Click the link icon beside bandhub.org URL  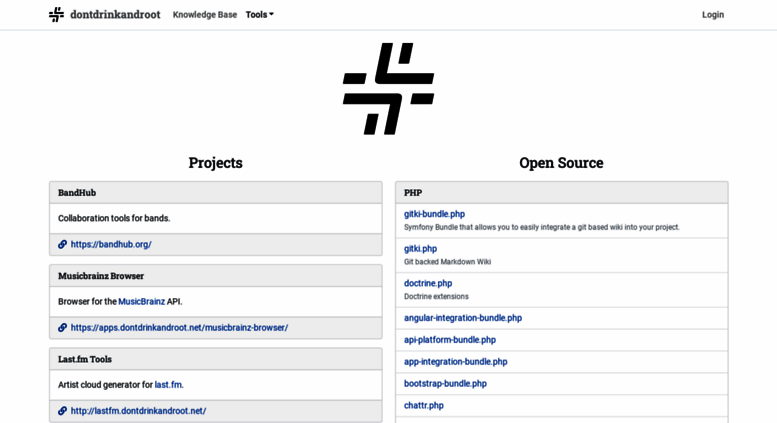click(x=62, y=244)
